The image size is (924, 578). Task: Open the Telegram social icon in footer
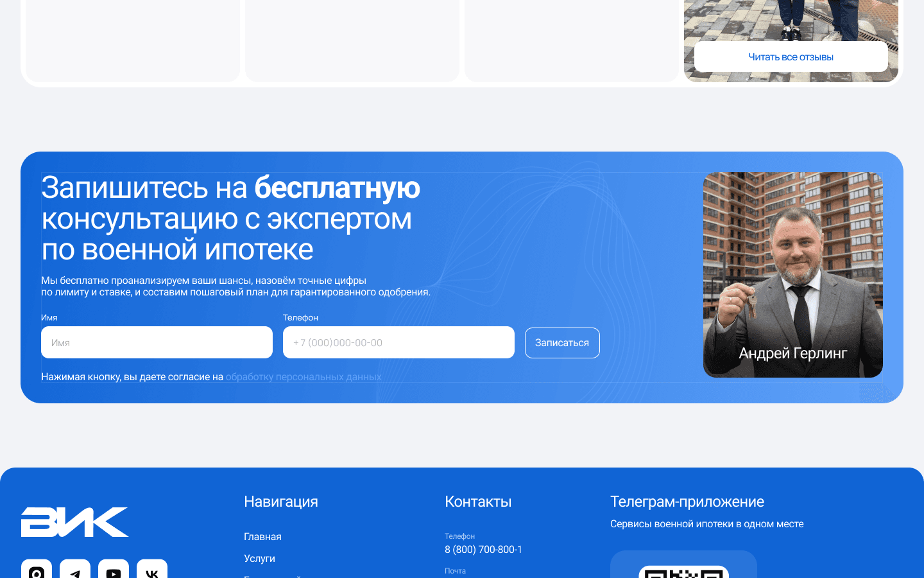(x=75, y=570)
